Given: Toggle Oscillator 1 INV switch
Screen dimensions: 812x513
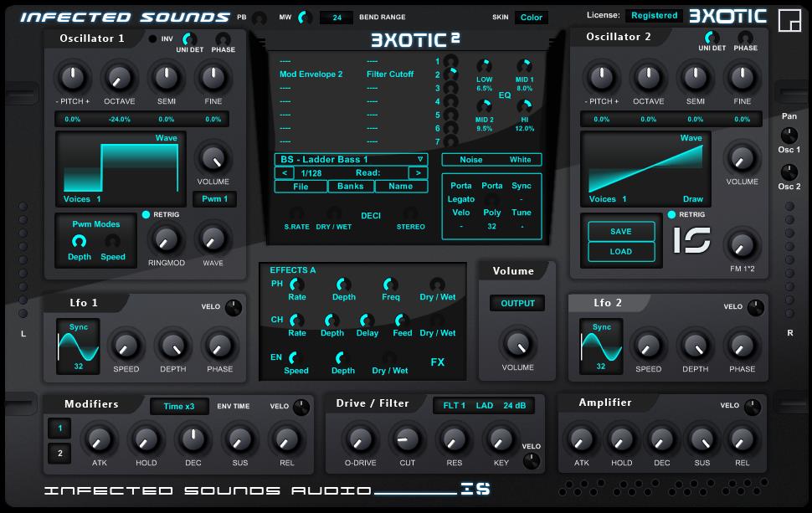Looking at the screenshot, I should [152, 38].
